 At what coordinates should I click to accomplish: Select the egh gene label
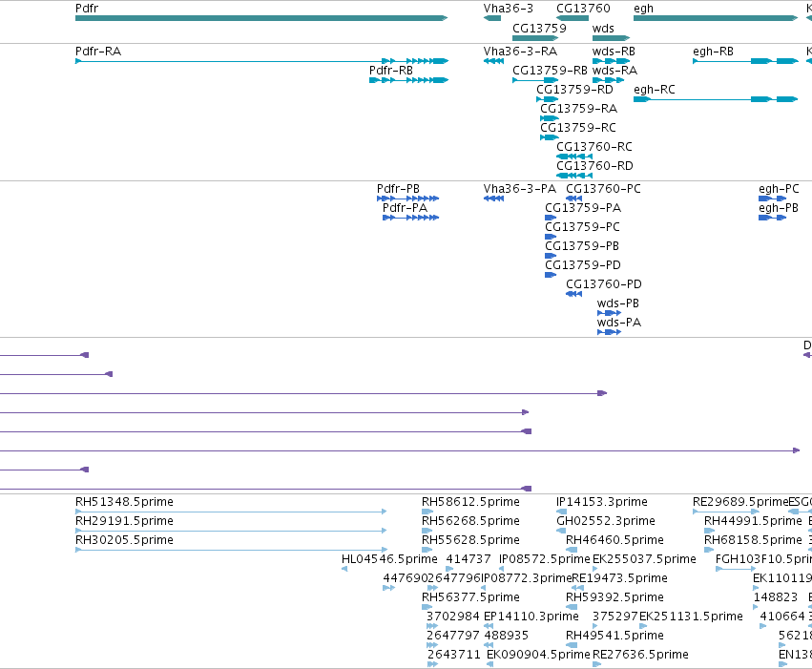643,9
